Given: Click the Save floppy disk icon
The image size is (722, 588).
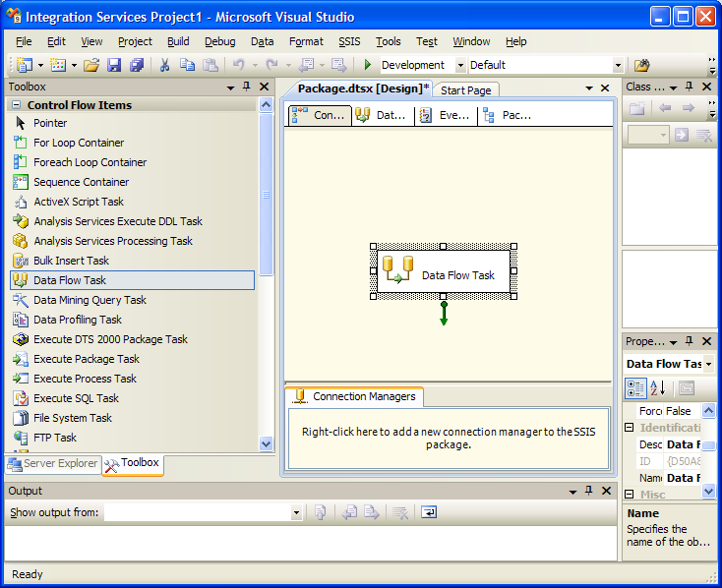Looking at the screenshot, I should [x=114, y=65].
